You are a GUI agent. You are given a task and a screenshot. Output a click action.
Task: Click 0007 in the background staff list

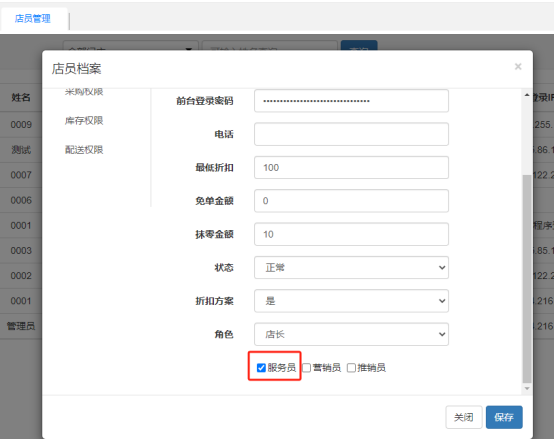21,175
